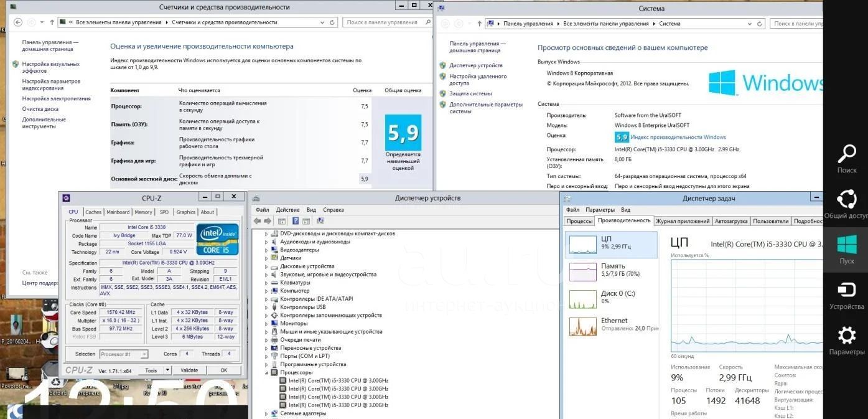Collapse the Процессоры node in Device Manager
This screenshot has height=419, width=868.
point(266,372)
